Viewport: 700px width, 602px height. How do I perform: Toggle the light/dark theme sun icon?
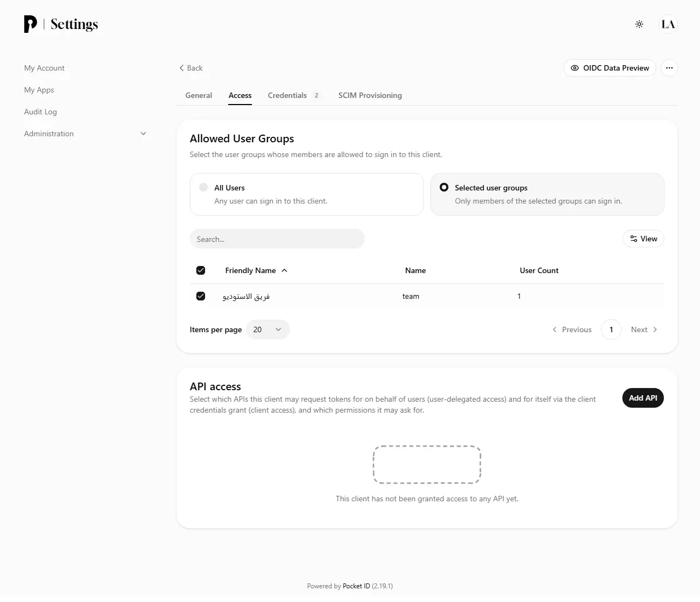click(x=639, y=24)
